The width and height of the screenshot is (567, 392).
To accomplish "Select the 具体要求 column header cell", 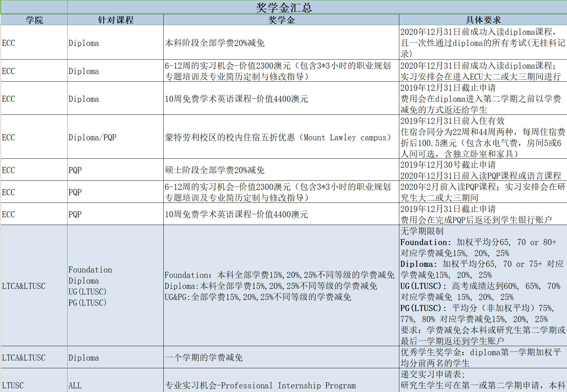I will click(x=483, y=20).
